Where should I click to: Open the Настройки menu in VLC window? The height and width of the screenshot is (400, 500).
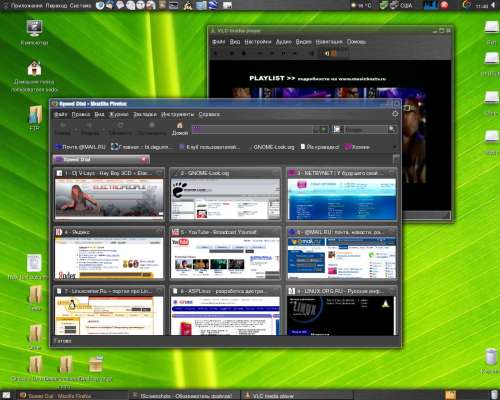[258, 42]
